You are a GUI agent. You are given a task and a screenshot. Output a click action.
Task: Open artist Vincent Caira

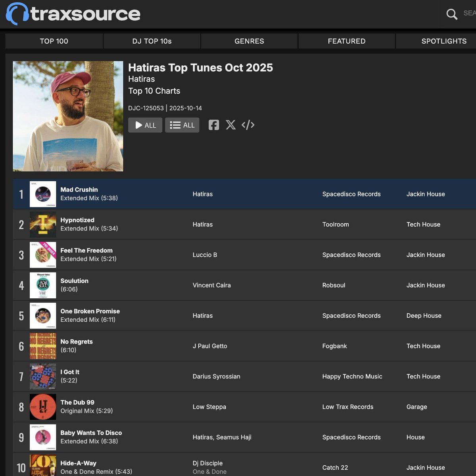212,285
